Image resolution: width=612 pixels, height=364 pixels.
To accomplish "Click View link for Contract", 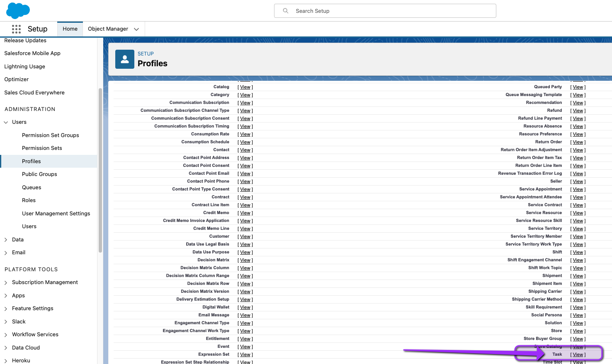I will pyautogui.click(x=245, y=197).
